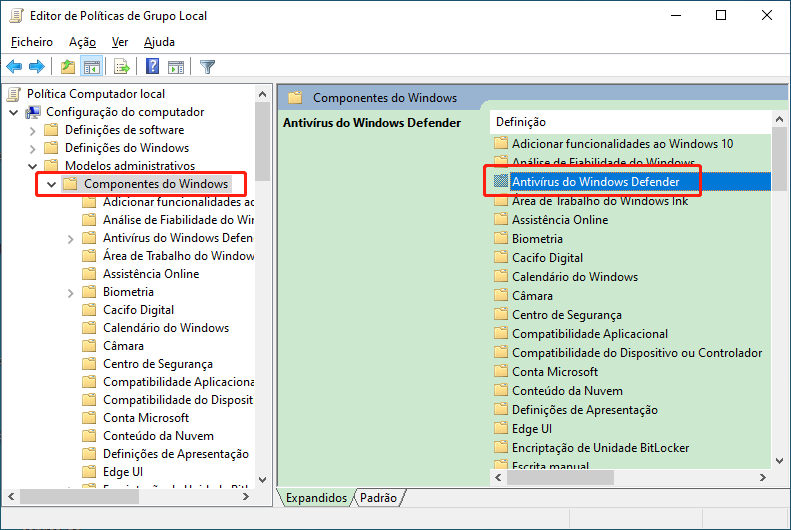Viewport: 791px width, 530px height.
Task: Click the Edge UI folder icon in right list
Action: 501,428
